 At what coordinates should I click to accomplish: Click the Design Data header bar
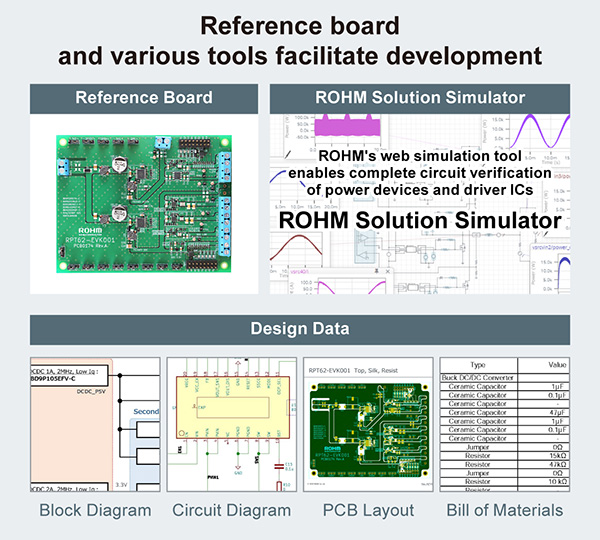point(300,330)
